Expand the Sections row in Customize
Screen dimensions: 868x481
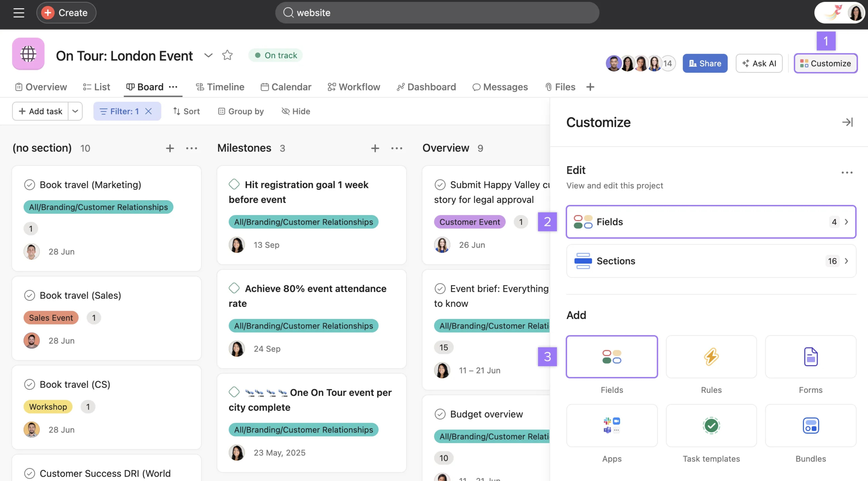click(711, 261)
